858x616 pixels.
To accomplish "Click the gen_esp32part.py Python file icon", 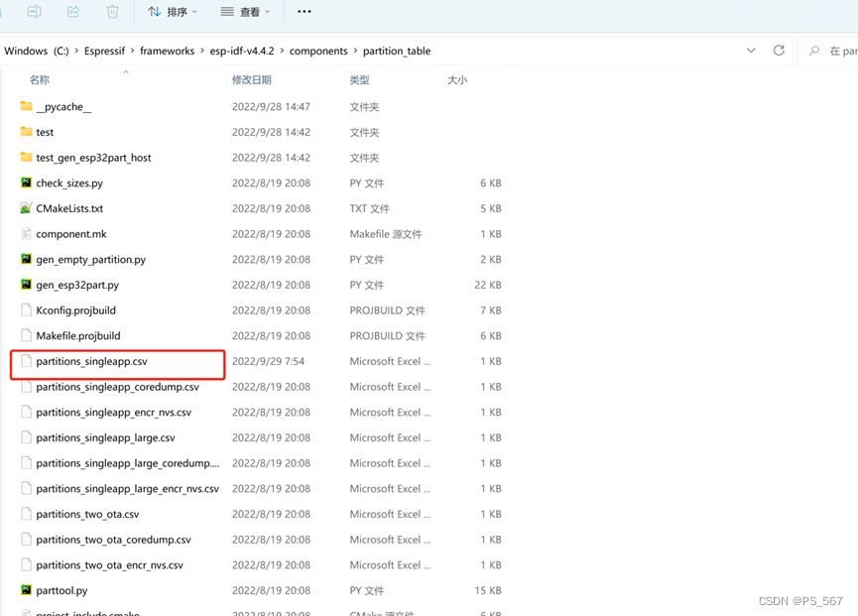I will [x=24, y=285].
